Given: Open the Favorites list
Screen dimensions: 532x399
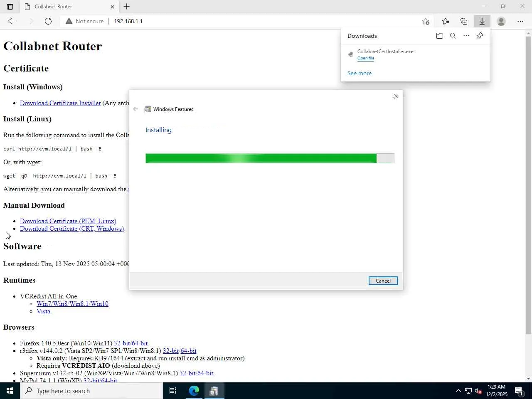Looking at the screenshot, I should coord(446,21).
